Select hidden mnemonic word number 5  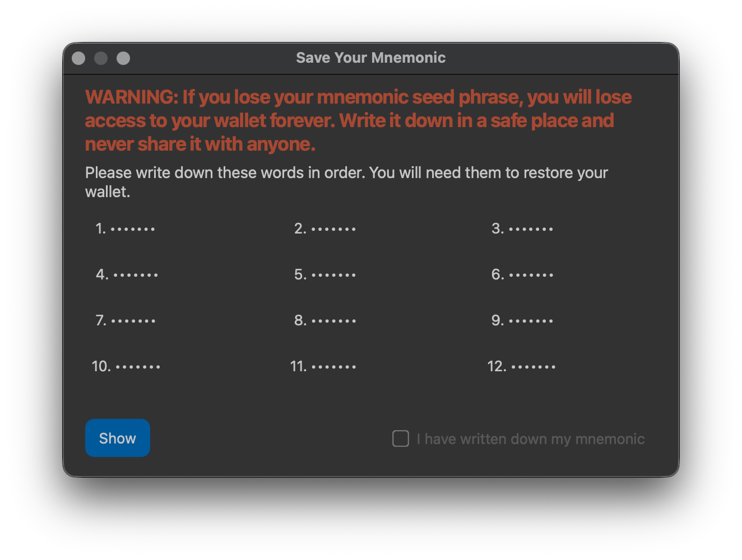pyautogui.click(x=333, y=275)
